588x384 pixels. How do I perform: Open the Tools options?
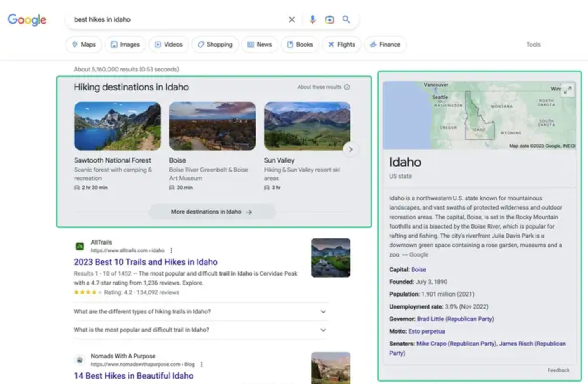pos(533,45)
